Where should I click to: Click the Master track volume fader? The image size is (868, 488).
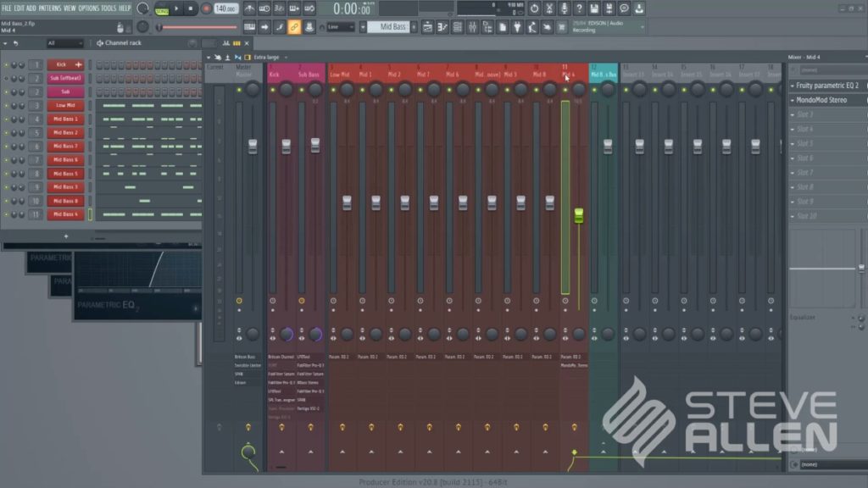pos(253,146)
